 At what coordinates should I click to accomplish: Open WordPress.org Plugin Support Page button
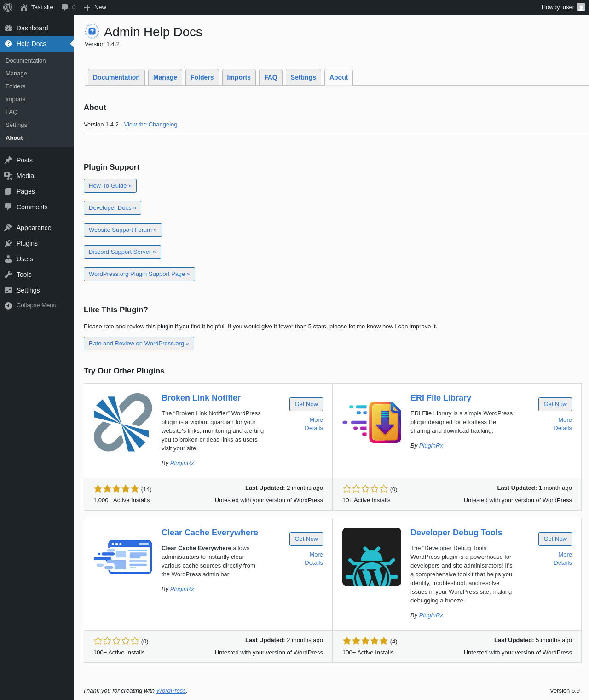(139, 274)
